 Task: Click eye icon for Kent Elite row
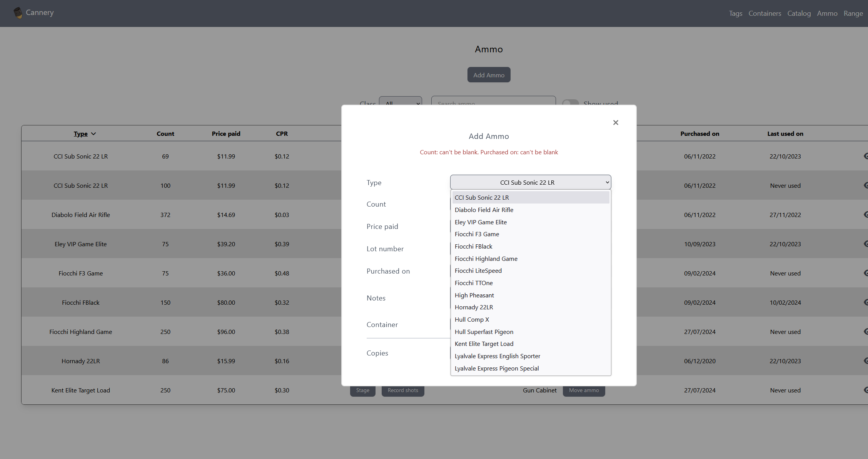[865, 390]
